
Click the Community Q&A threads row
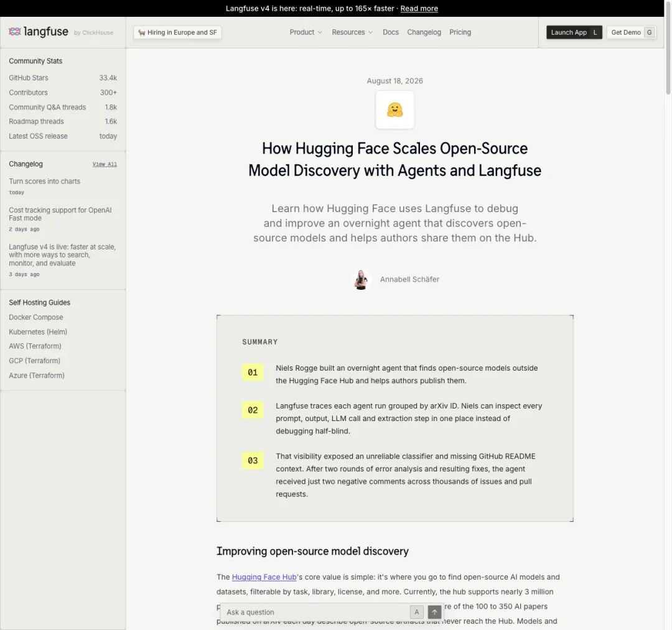coord(63,107)
